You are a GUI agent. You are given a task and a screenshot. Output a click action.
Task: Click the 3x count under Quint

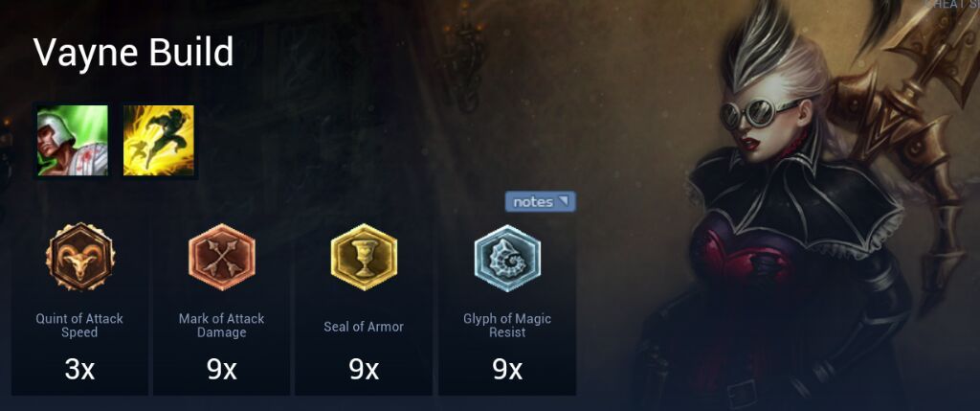[x=79, y=370]
